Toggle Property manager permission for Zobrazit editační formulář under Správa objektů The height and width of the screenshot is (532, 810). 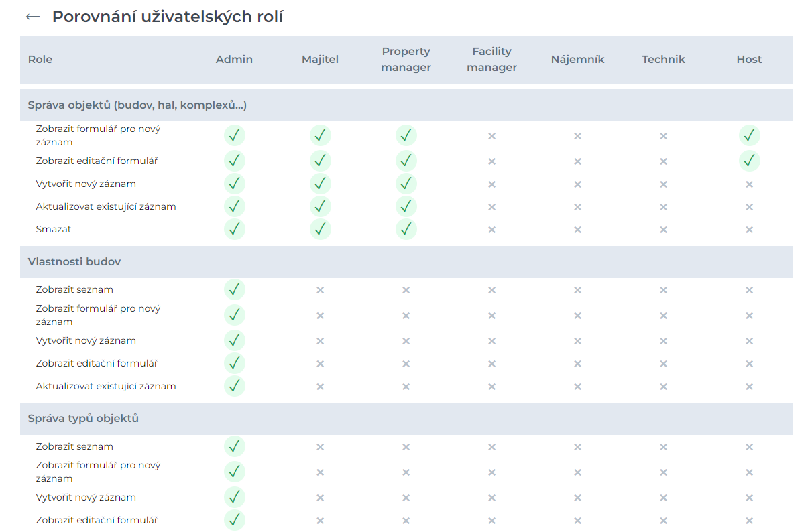pos(406,161)
